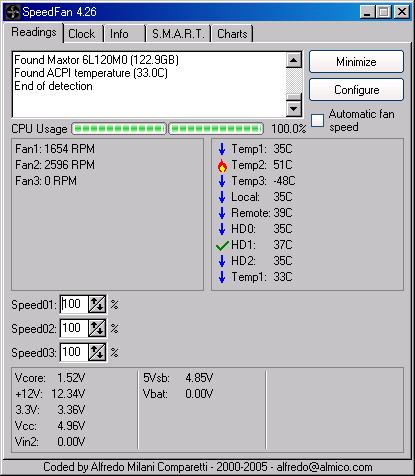Viewport: 415px width, 476px height.
Task: Click the 'Fan3: 0 RPM' reading
Action: tap(46, 181)
